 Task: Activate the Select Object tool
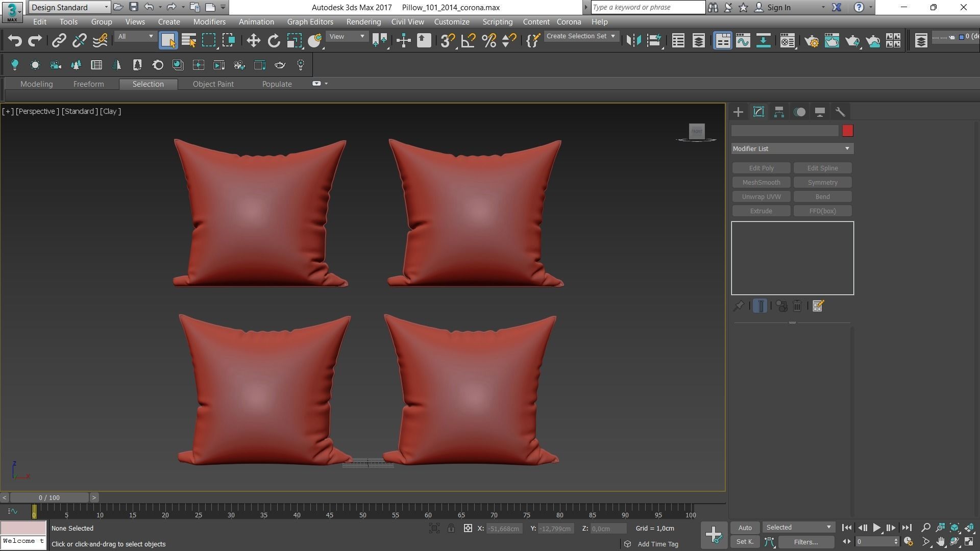coord(168,40)
